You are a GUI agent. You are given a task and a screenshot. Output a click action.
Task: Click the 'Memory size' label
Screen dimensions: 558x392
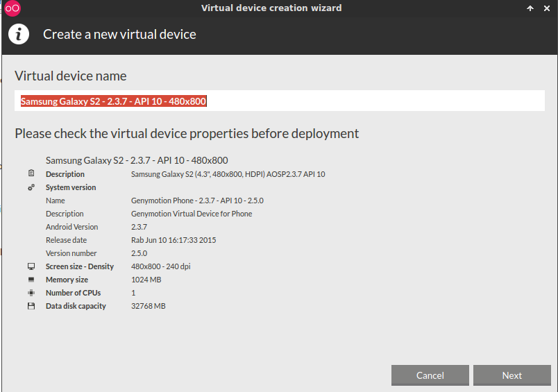[67, 280]
